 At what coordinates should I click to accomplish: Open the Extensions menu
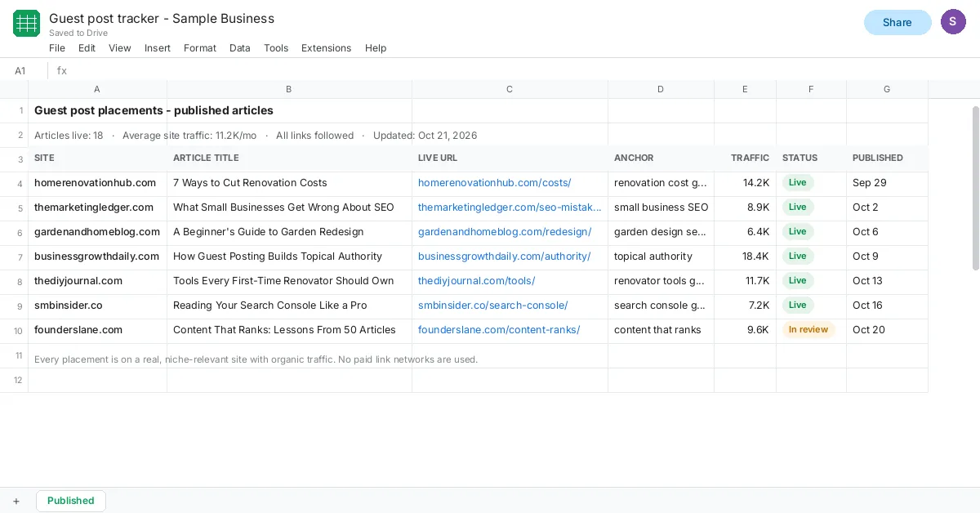[x=326, y=48]
